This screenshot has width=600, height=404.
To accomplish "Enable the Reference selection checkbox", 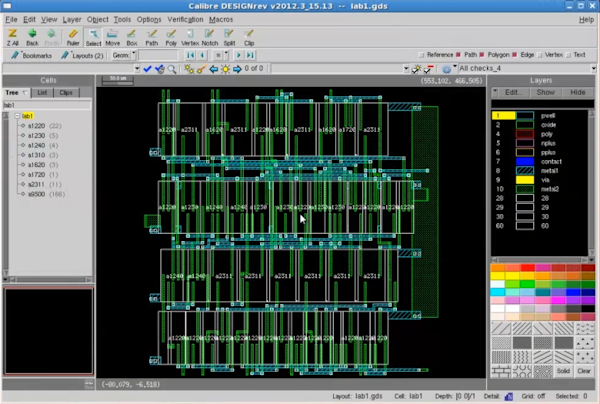I will tap(423, 54).
